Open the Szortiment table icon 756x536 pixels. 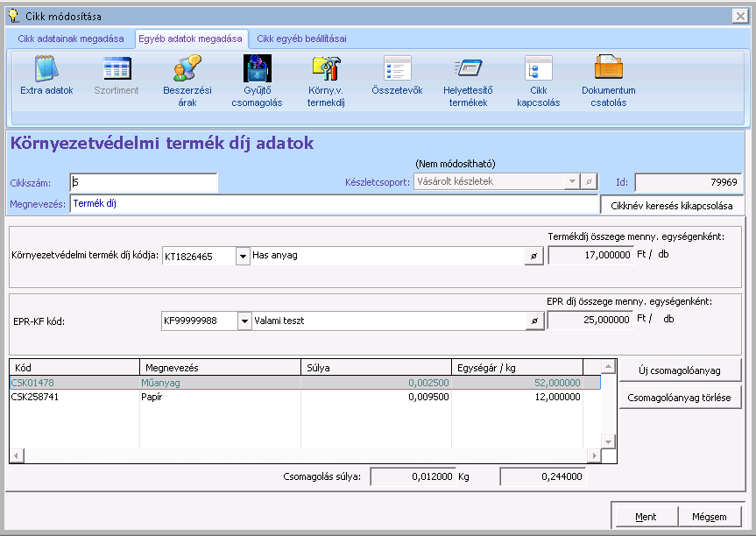coord(117,68)
